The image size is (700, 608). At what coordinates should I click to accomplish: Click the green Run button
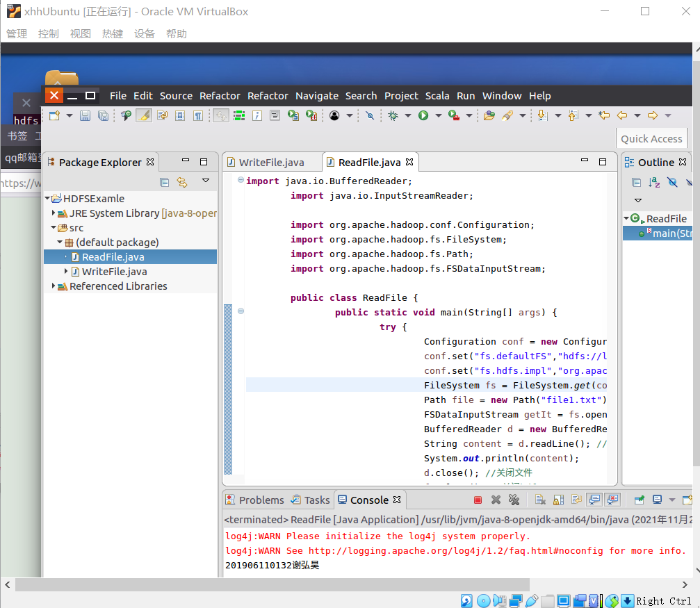pyautogui.click(x=423, y=116)
